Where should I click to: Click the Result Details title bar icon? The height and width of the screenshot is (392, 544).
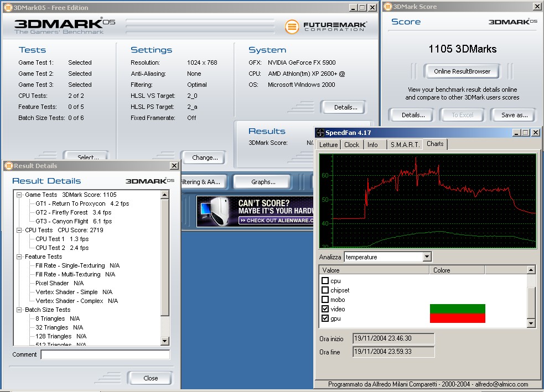pyautogui.click(x=9, y=166)
